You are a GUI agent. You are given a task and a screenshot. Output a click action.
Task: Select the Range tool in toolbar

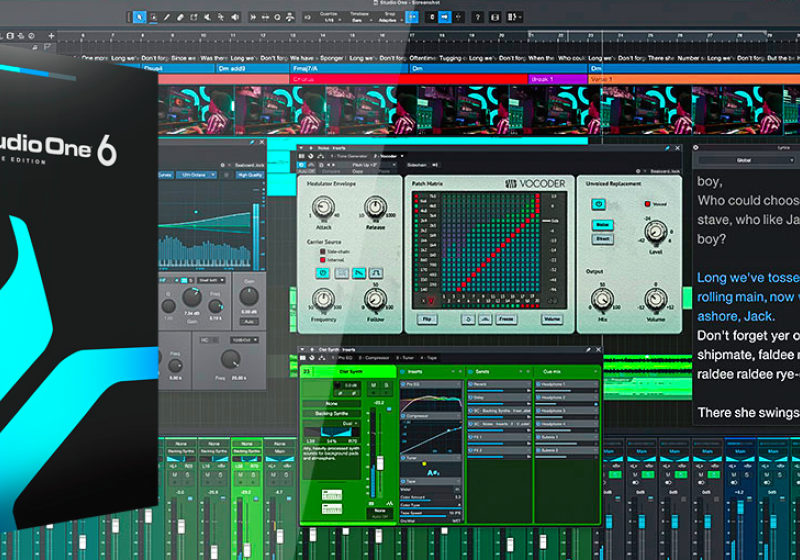pos(153,17)
